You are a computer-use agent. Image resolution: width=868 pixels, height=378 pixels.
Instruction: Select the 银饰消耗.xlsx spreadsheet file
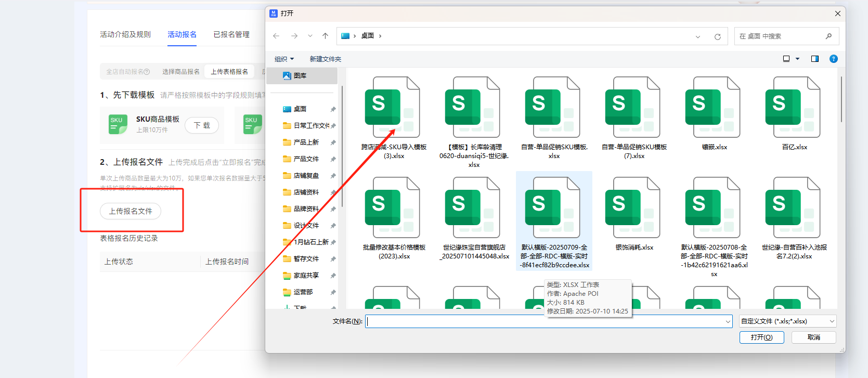coord(634,208)
